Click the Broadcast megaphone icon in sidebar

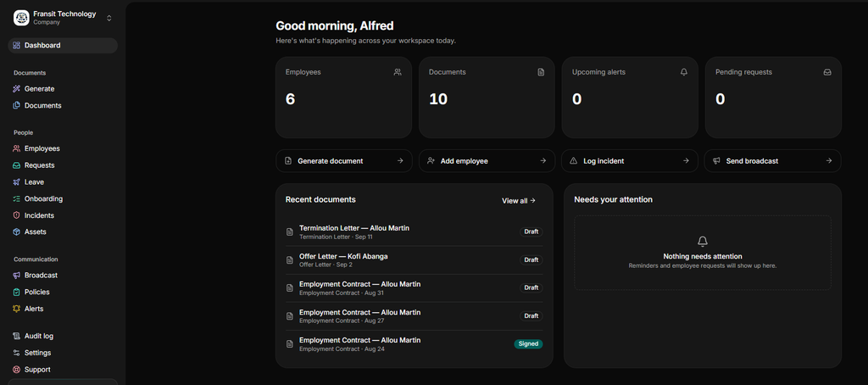tap(17, 275)
